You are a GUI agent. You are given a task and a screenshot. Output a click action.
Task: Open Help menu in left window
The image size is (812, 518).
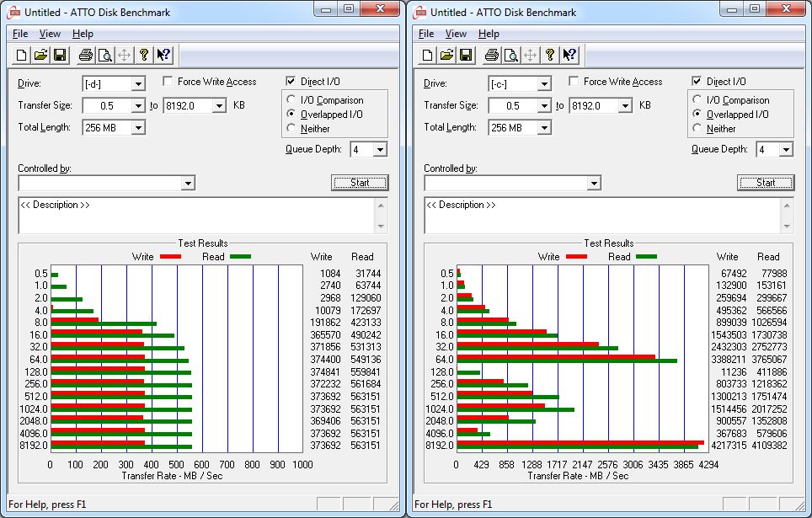[x=83, y=34]
